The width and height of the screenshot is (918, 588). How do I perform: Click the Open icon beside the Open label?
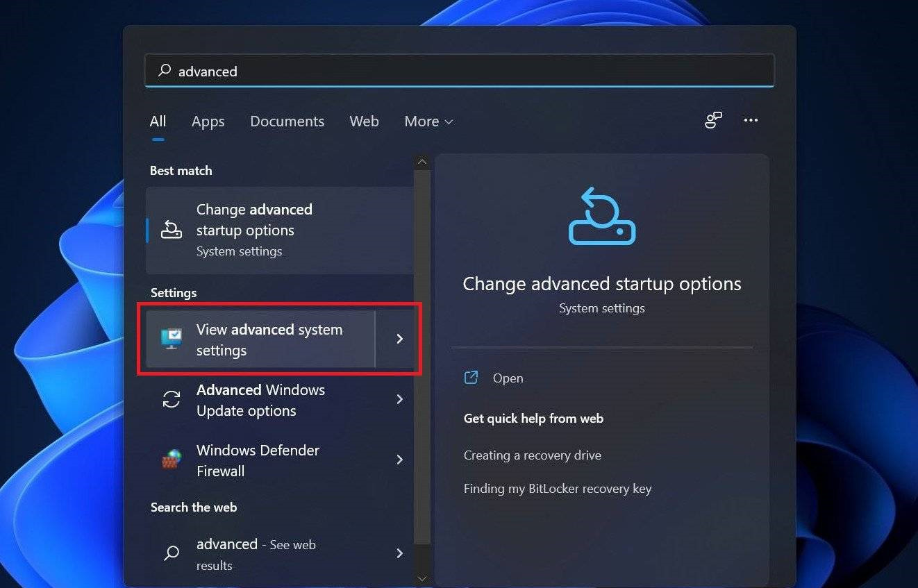471,377
